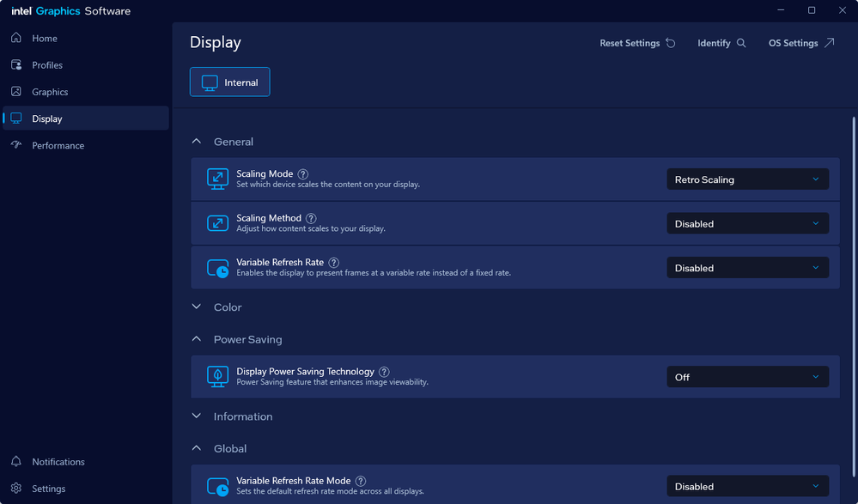
Task: Maximize the application window
Action: click(x=812, y=10)
